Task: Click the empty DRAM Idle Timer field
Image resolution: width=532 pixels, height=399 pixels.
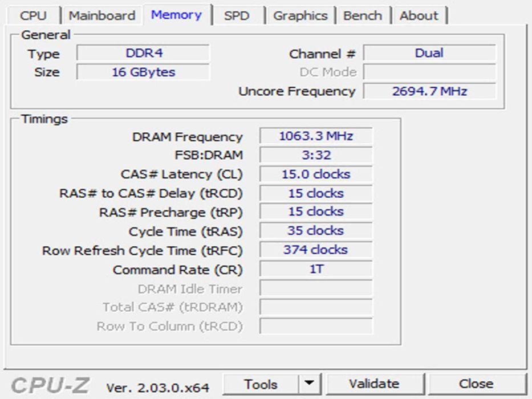Action: pyautogui.click(x=316, y=288)
